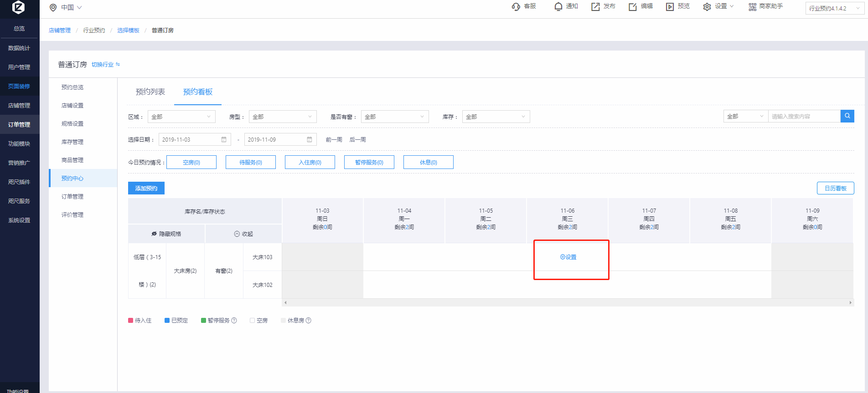This screenshot has width=868, height=393.
Task: Click help icon next to 暂停服务 legend
Action: 234,321
